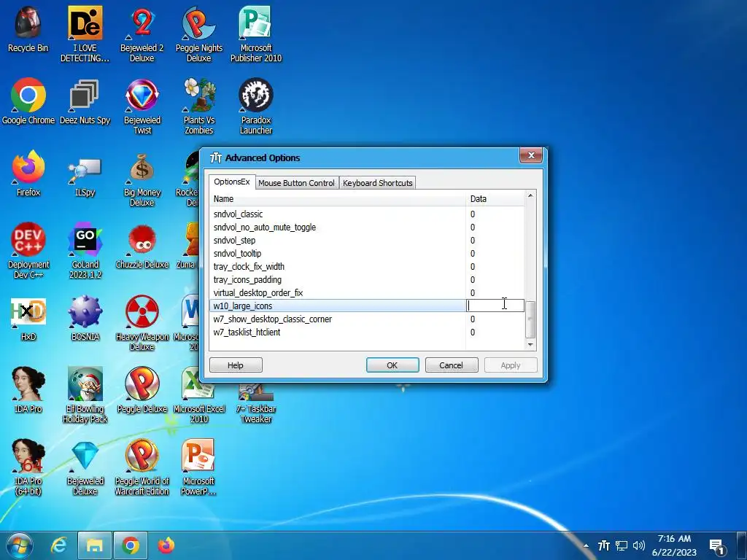Select Peggle World of Warcraft Edition icon

tap(142, 467)
